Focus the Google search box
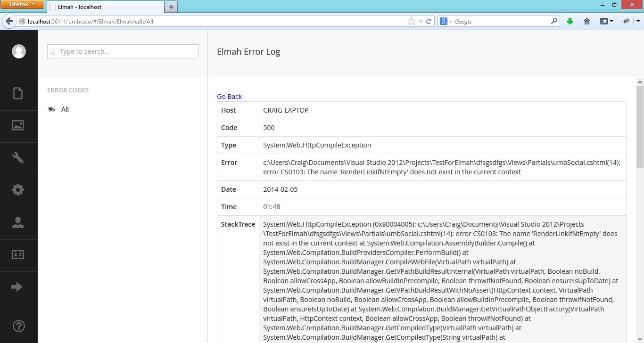This screenshot has width=644, height=343. [502, 21]
